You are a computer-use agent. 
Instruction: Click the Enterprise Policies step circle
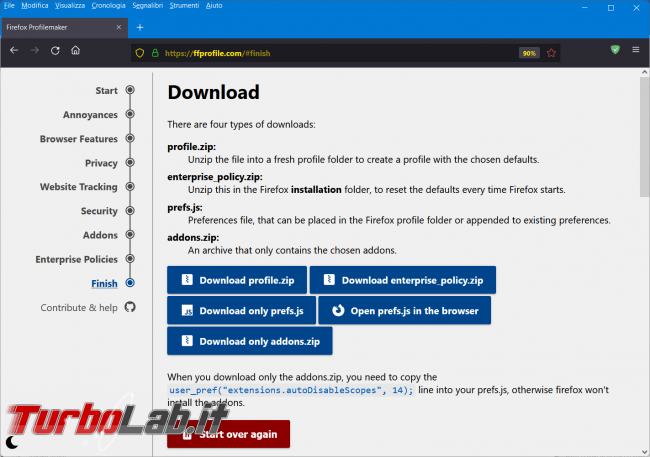[x=130, y=259]
